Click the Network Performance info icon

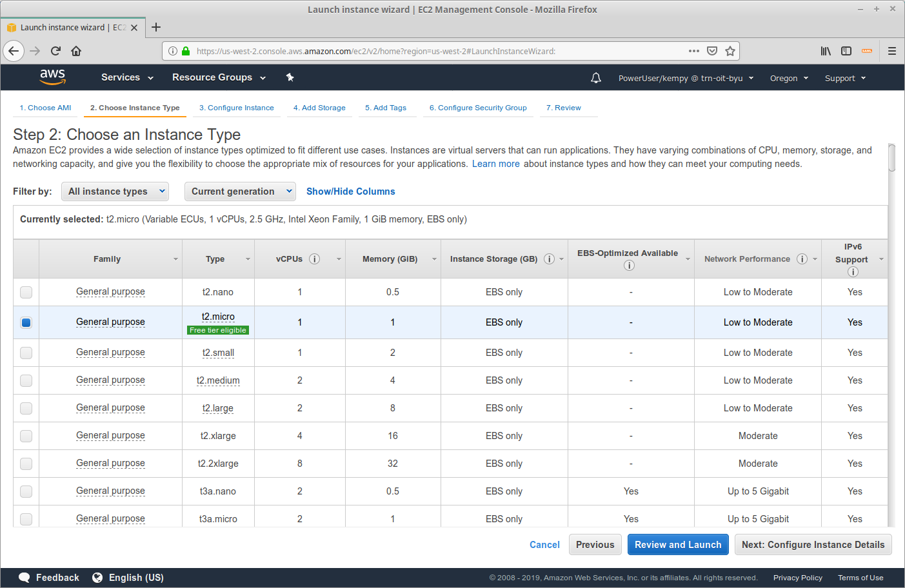(802, 259)
